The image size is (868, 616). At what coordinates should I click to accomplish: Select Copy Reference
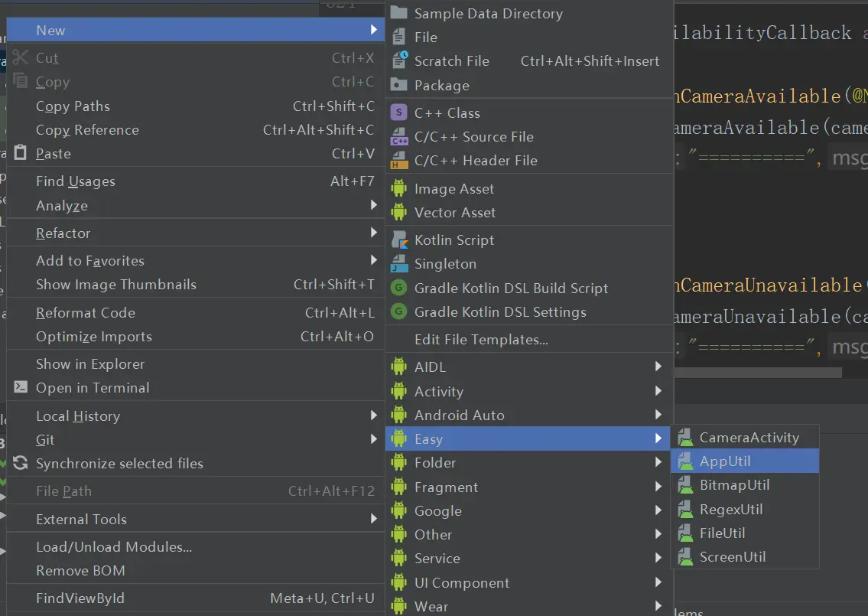point(196,129)
